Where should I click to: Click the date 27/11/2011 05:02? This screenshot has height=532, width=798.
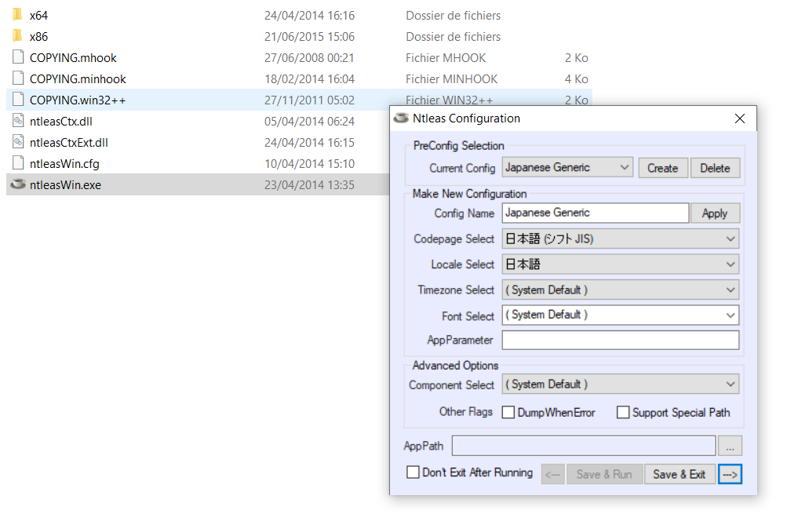[309, 100]
